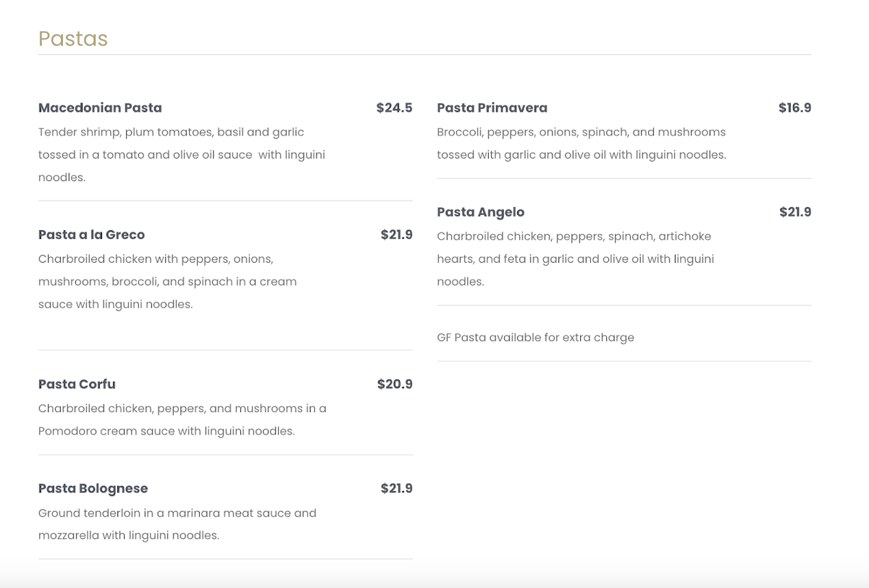
Task: Click the Pomodoro cream sauce description
Action: click(x=182, y=419)
